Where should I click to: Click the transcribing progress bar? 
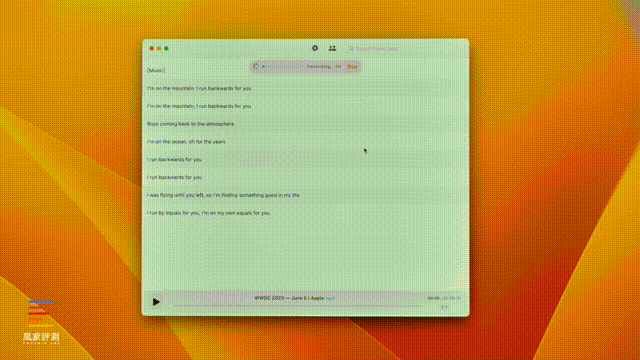284,67
